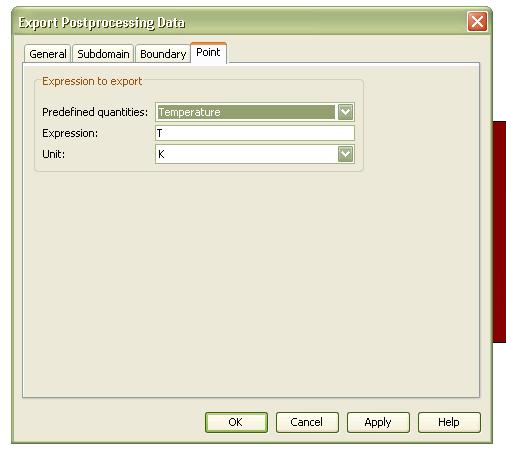Screen dimensions: 506x455
Task: Click the Predefined quantities label
Action: click(95, 112)
